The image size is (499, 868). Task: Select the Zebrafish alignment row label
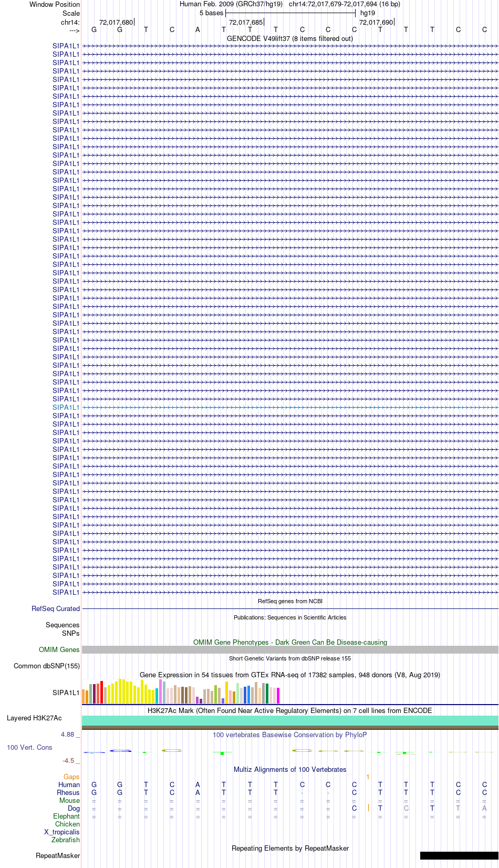[x=66, y=840]
